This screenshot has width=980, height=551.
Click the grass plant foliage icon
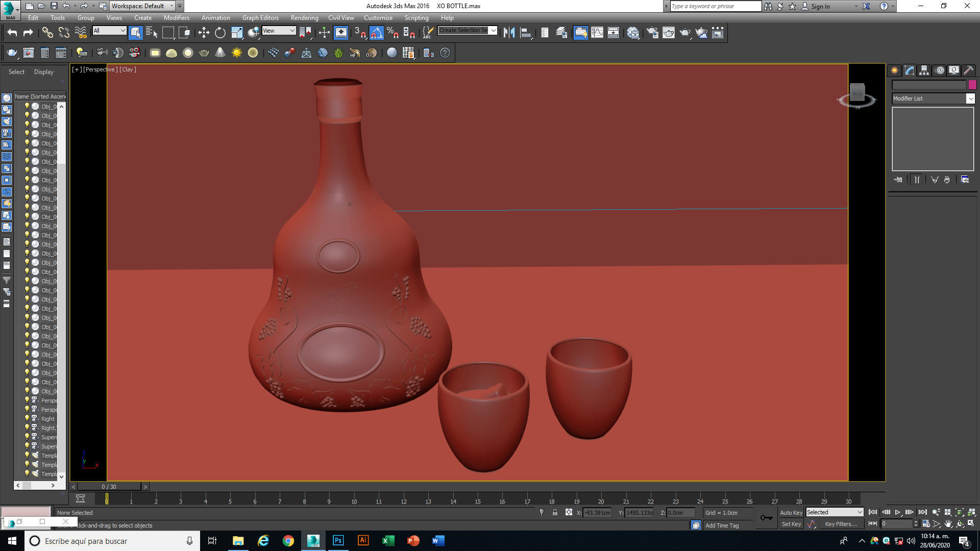pyautogui.click(x=338, y=53)
